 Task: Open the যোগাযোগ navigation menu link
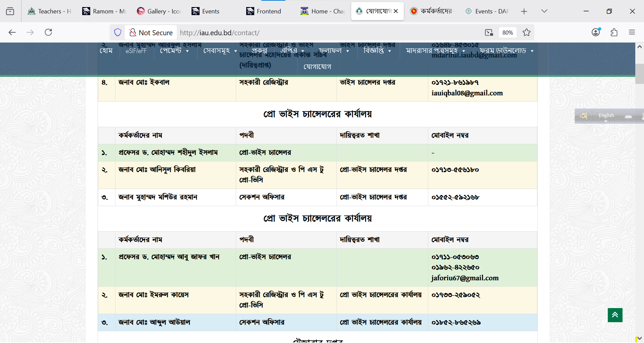[317, 67]
